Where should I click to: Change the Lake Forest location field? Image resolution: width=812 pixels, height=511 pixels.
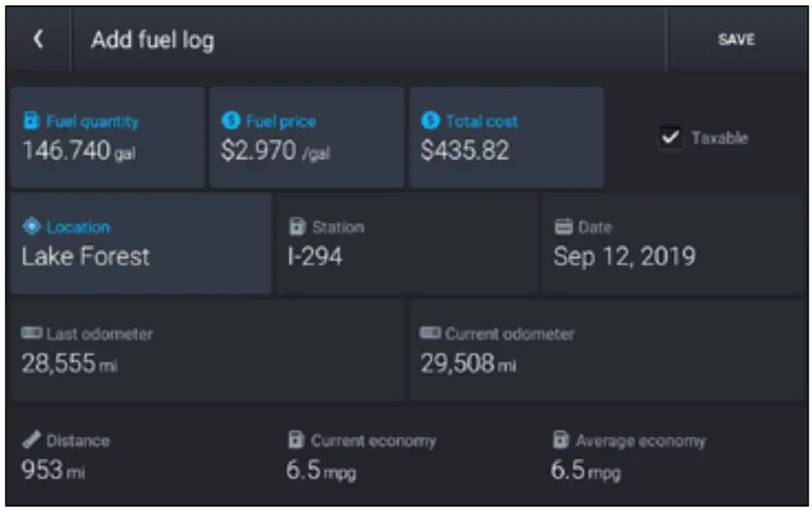(x=140, y=244)
